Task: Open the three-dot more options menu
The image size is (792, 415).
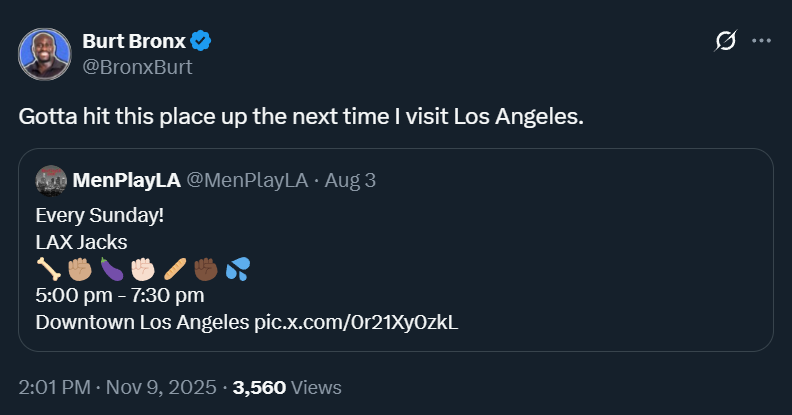Action: pyautogui.click(x=761, y=41)
